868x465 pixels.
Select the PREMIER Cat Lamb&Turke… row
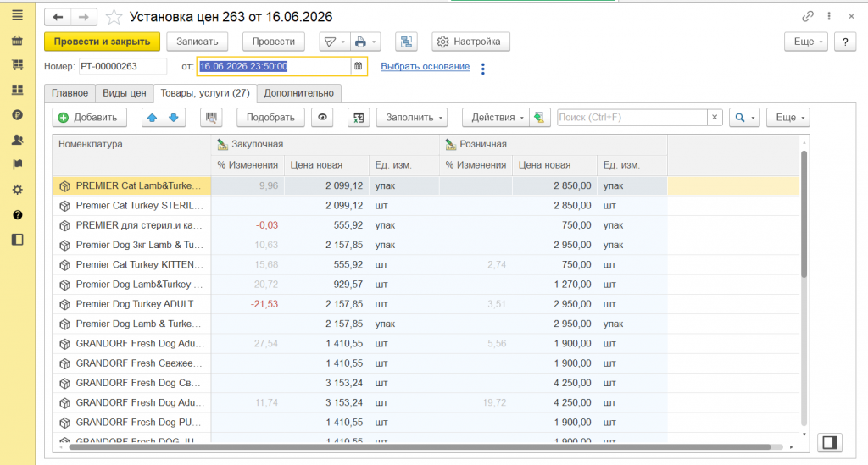(x=426, y=185)
